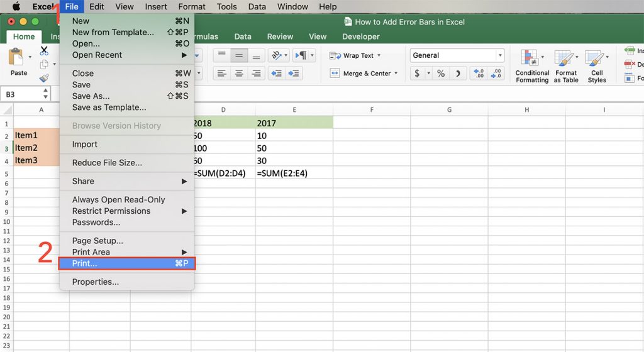Align text right
Screen dimensions: 644x352
coord(257,74)
